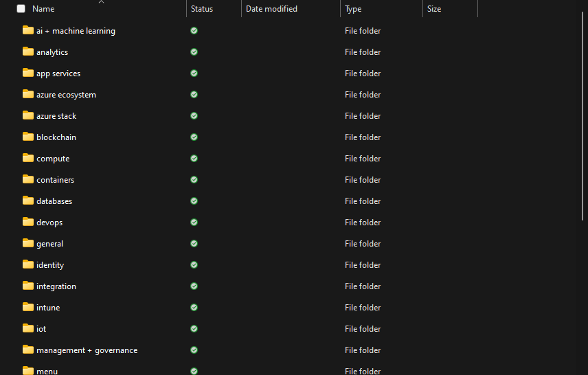Click the "app services" folder name

pos(58,73)
